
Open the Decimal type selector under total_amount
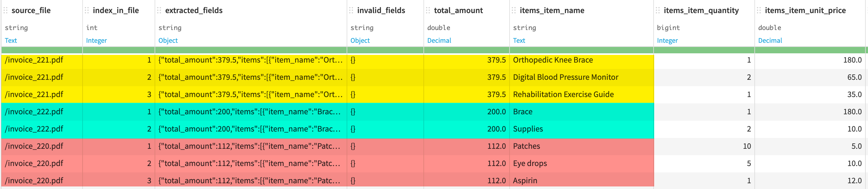tap(439, 40)
